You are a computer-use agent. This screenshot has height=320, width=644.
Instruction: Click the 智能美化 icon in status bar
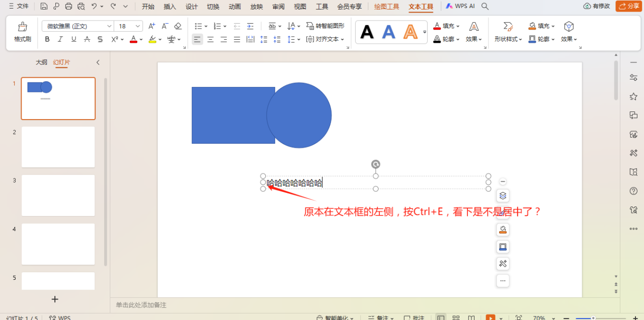[320, 317]
